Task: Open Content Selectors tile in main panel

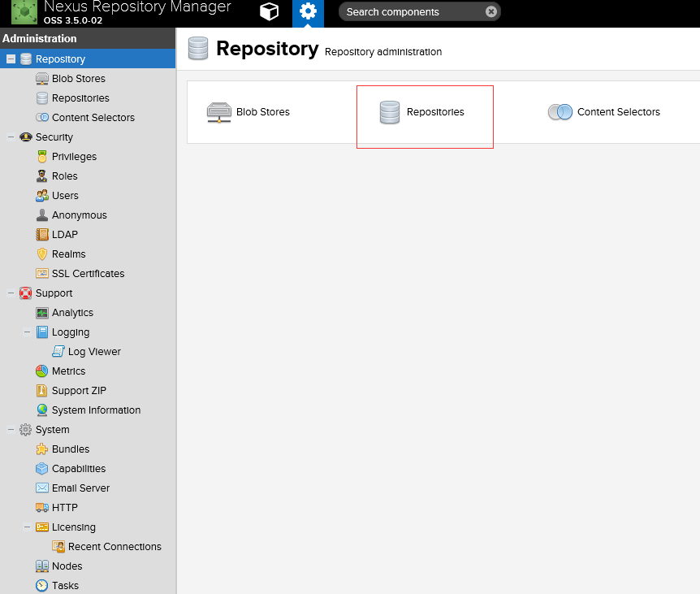Action: coord(604,112)
